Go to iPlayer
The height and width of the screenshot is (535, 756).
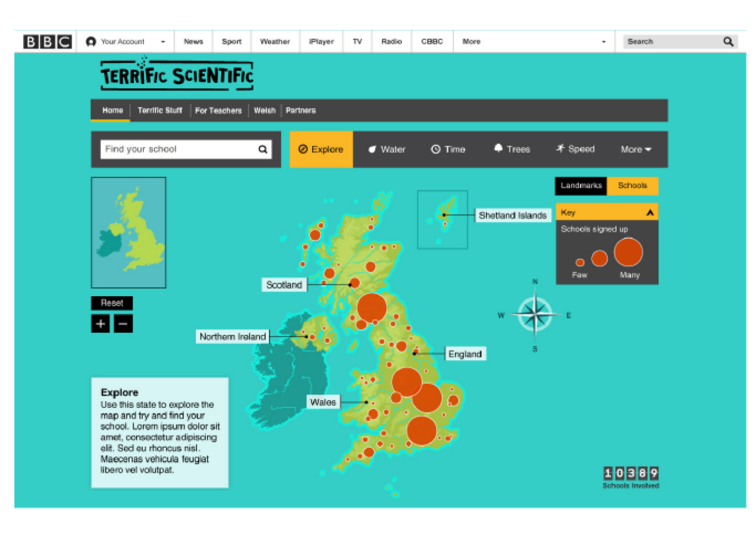(321, 42)
